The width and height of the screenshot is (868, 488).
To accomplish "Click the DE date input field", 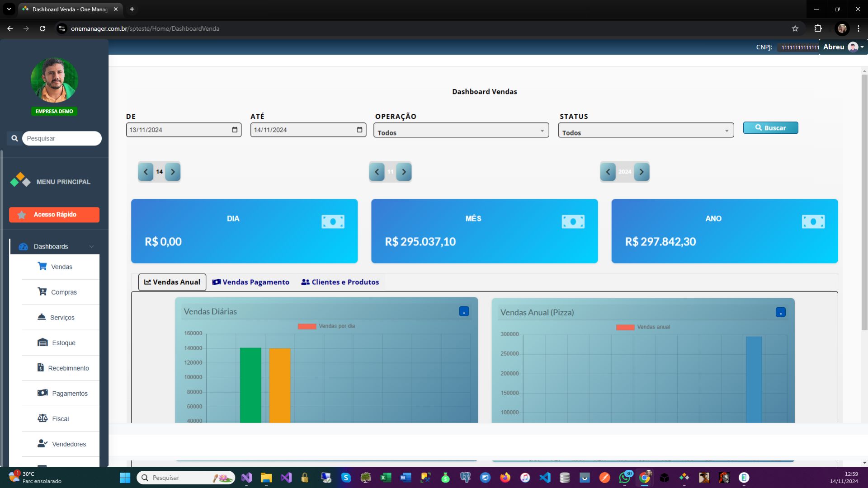I will point(184,130).
